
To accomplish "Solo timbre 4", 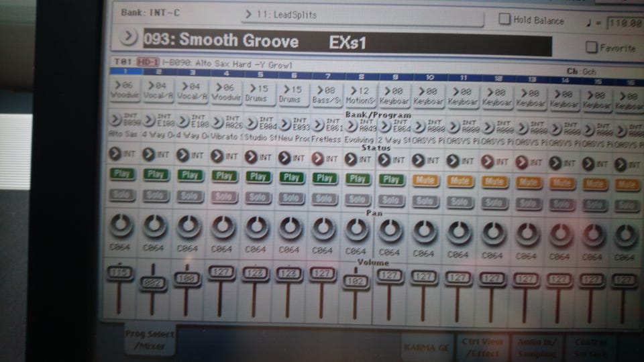I will tap(224, 197).
